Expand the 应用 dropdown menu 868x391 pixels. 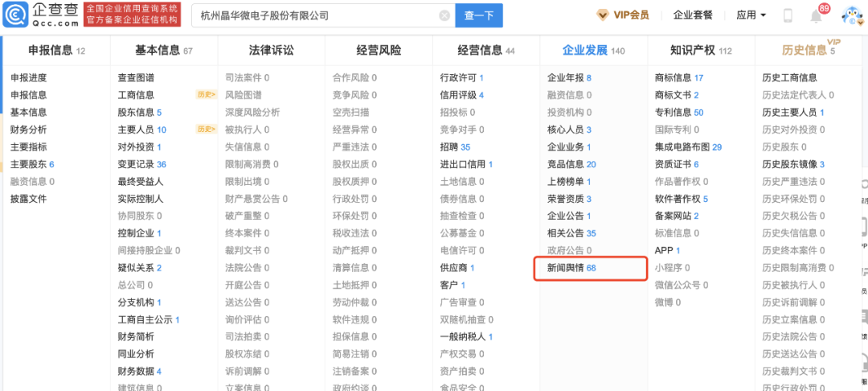[751, 15]
